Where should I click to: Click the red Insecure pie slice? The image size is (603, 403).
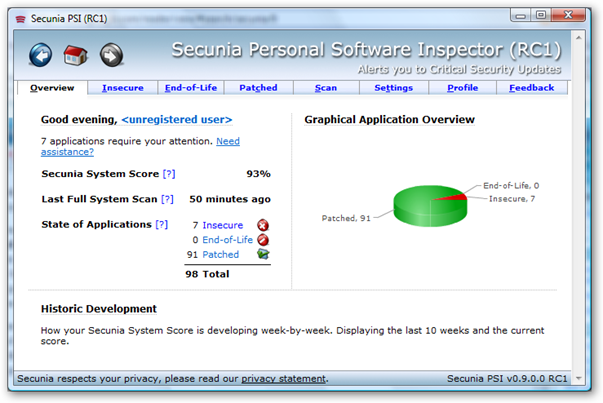tap(455, 197)
